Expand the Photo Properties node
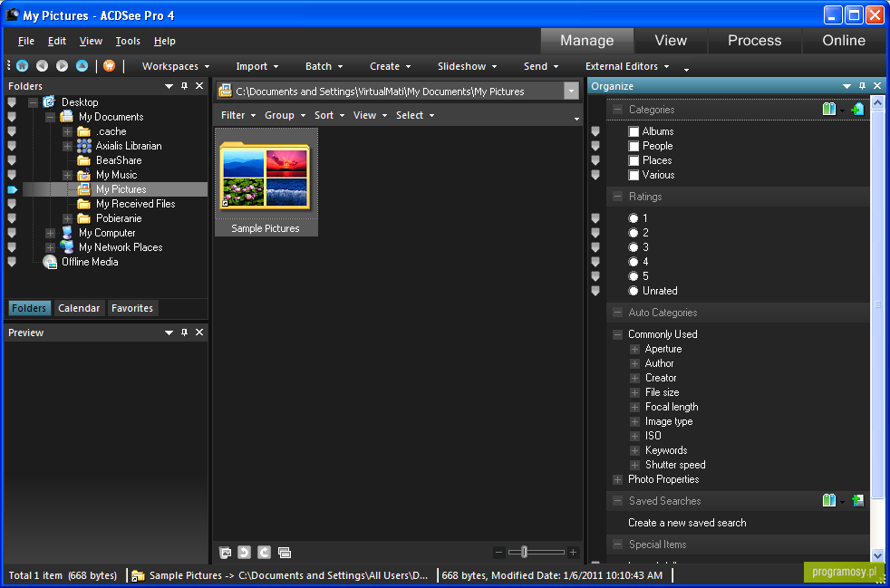Image resolution: width=890 pixels, height=588 pixels. [x=617, y=479]
